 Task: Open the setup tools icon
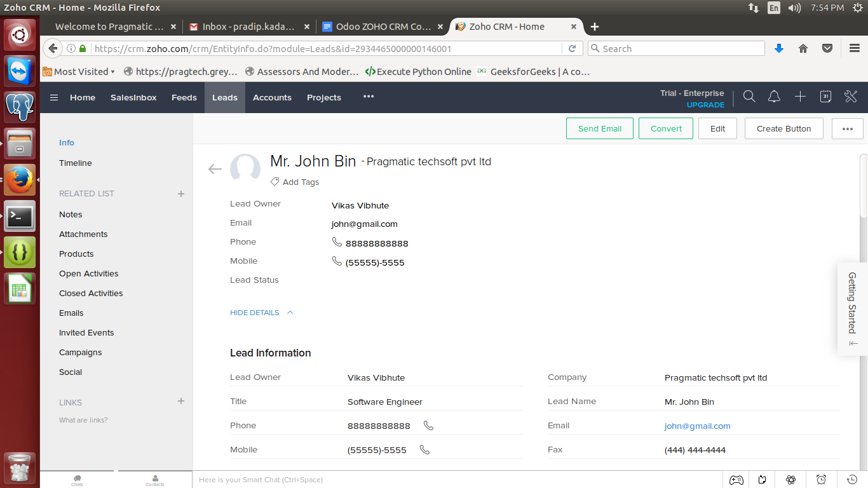click(x=851, y=97)
